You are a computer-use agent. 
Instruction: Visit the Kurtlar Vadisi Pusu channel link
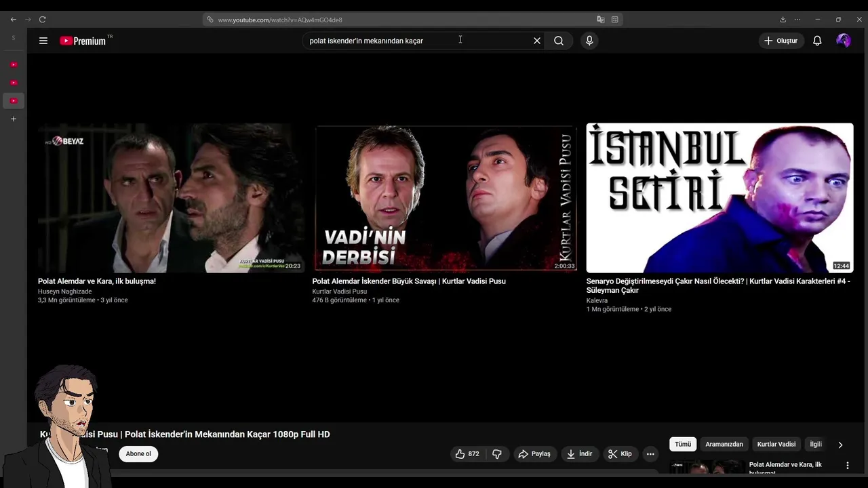click(340, 292)
